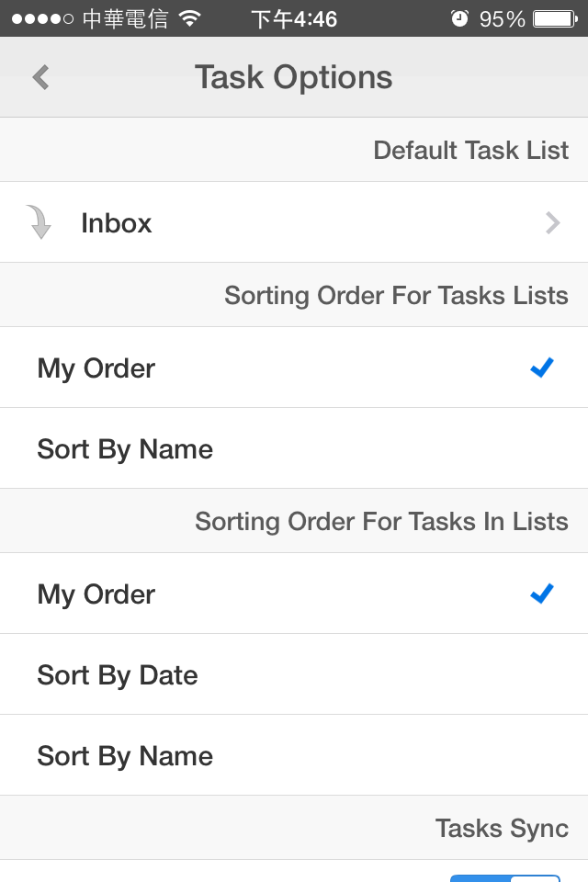Toggle the Tasks Sync switch
This screenshot has width=588, height=882.
[x=504, y=876]
